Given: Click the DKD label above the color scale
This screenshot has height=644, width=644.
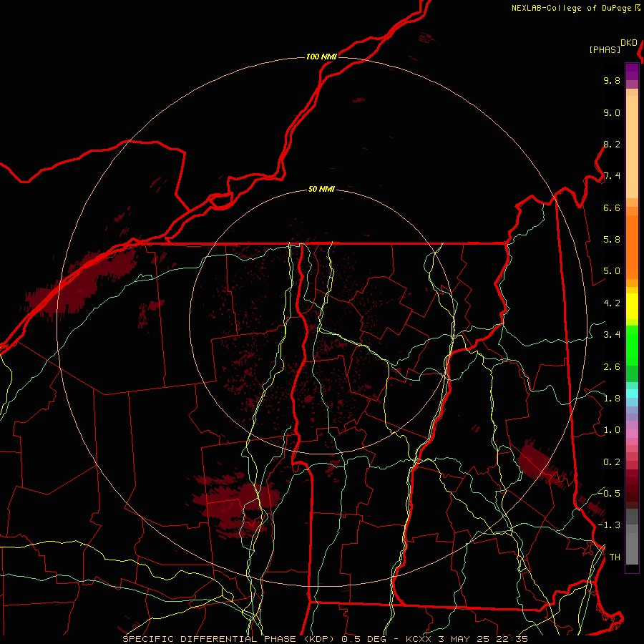Looking at the screenshot, I should (629, 43).
